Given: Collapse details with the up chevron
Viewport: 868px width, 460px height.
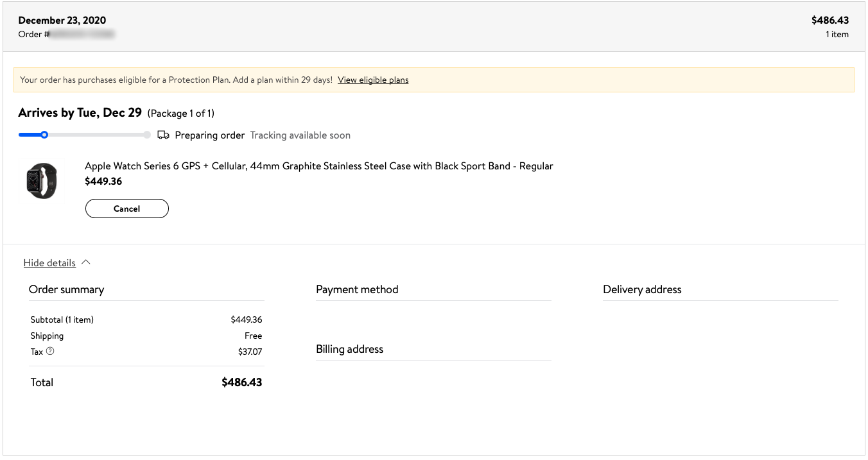Looking at the screenshot, I should (86, 262).
